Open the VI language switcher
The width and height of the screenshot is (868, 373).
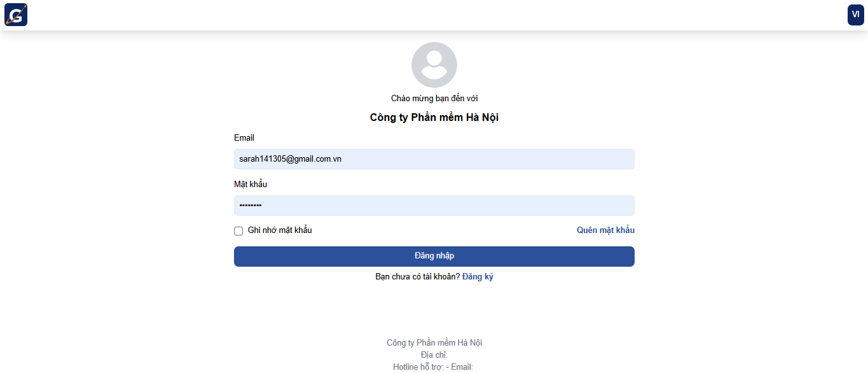855,15
